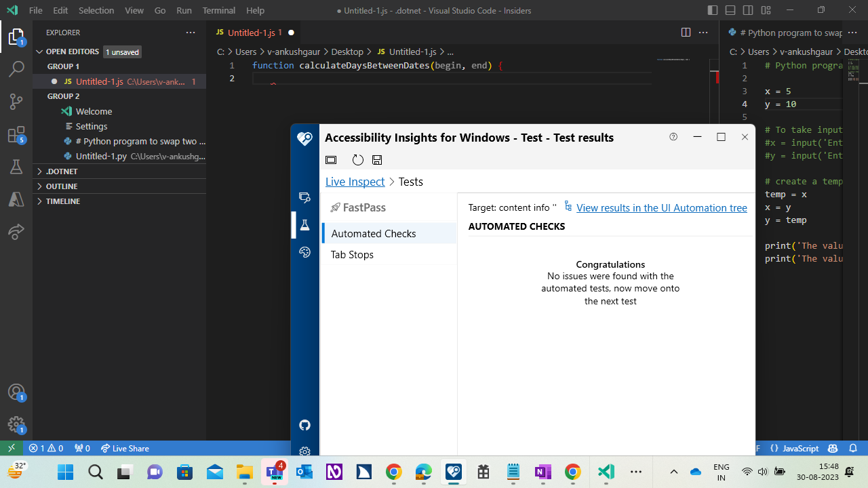Open the Search view in VS Code

[16, 68]
